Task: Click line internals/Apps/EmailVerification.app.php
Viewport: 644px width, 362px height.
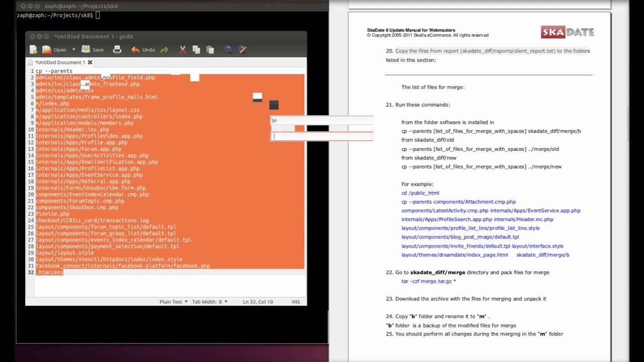Action: (x=97, y=162)
